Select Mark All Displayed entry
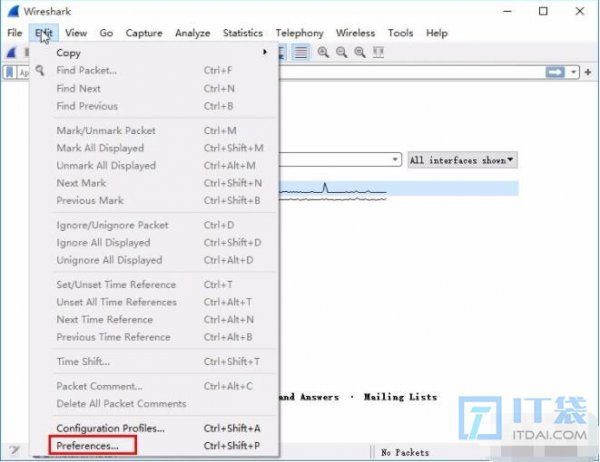Image resolution: width=600 pixels, height=462 pixels. (154, 148)
